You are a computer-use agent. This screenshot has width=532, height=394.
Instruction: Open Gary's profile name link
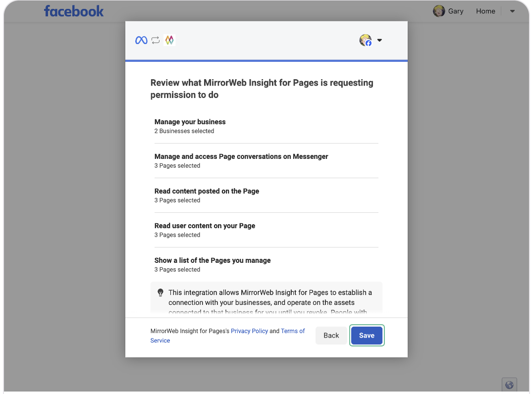[x=456, y=11]
